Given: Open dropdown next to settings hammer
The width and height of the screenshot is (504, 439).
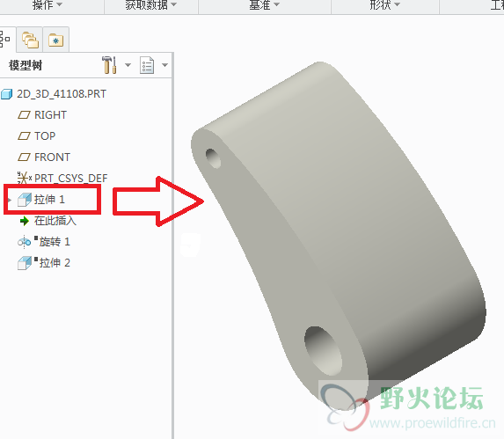Looking at the screenshot, I should pyautogui.click(x=128, y=65).
